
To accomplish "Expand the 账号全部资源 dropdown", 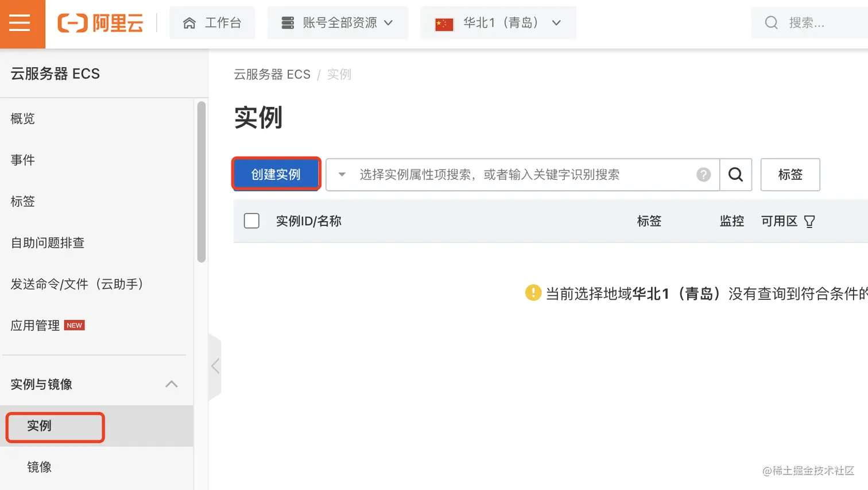I will coord(338,23).
